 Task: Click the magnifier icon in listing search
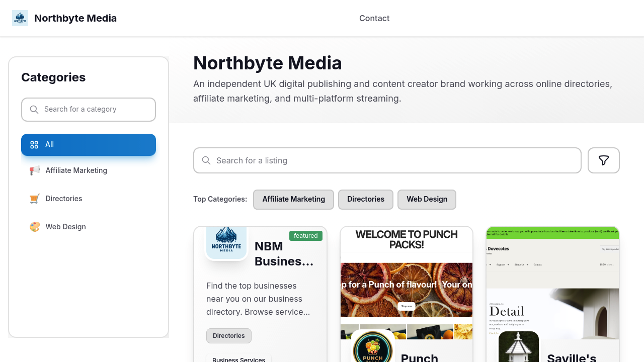point(206,160)
